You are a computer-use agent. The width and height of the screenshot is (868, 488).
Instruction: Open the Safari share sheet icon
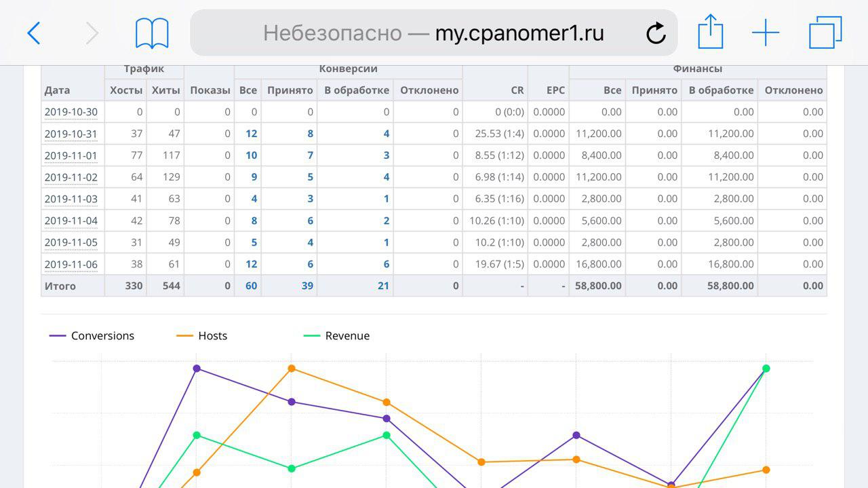[x=710, y=33]
